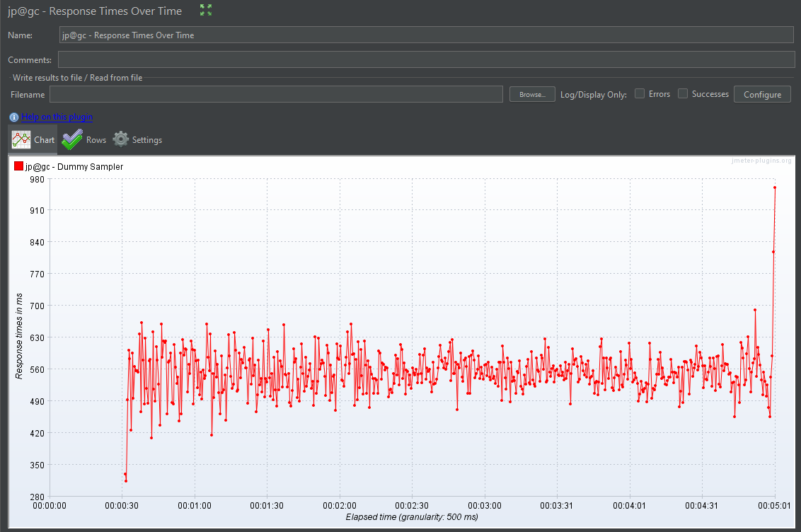Click into the Comments input field
Image resolution: width=801 pixels, height=532 pixels.
click(427, 59)
